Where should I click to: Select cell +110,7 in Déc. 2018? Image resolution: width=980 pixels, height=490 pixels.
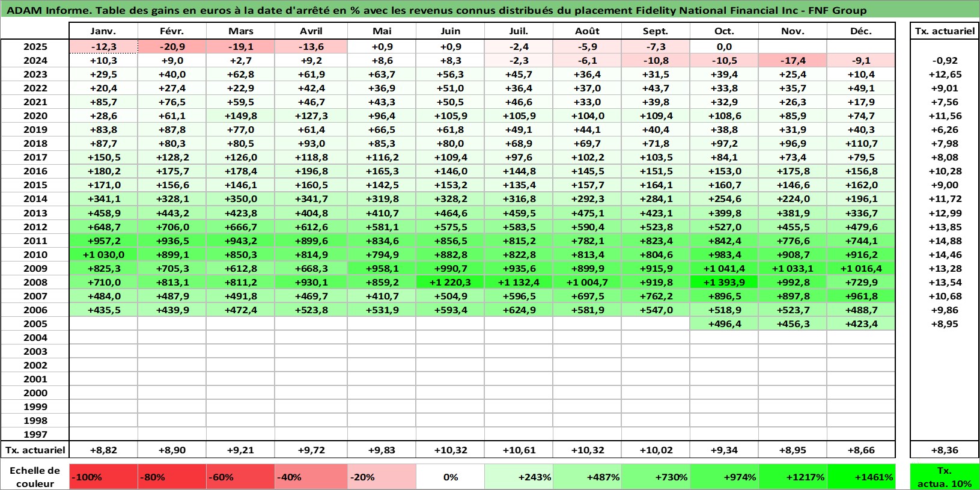(861, 143)
